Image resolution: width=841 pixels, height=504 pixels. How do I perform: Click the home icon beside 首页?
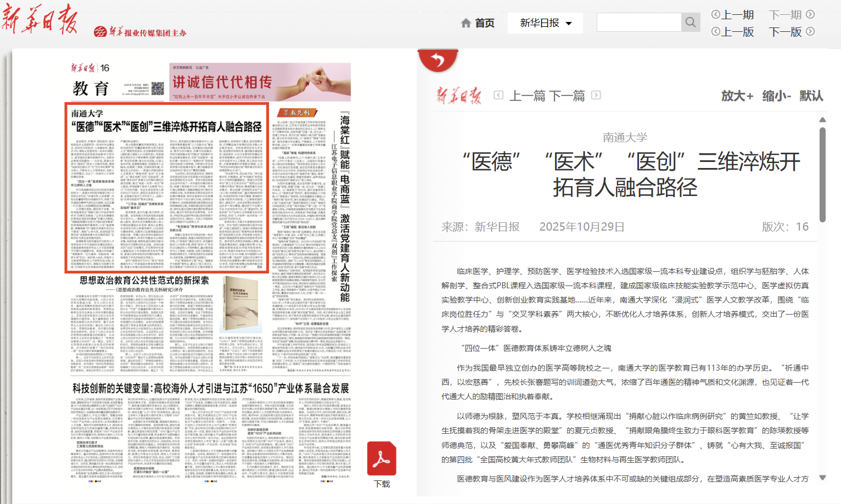[466, 23]
